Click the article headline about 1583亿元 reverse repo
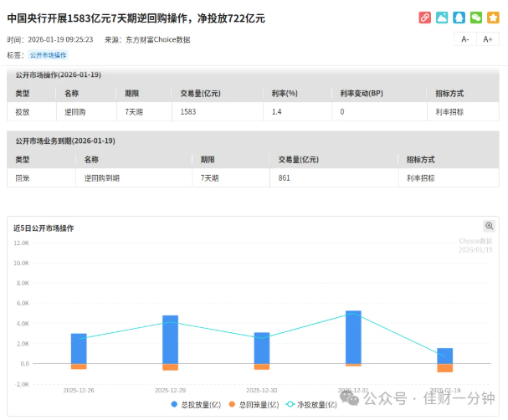Image resolution: width=508 pixels, height=420 pixels. coord(136,18)
